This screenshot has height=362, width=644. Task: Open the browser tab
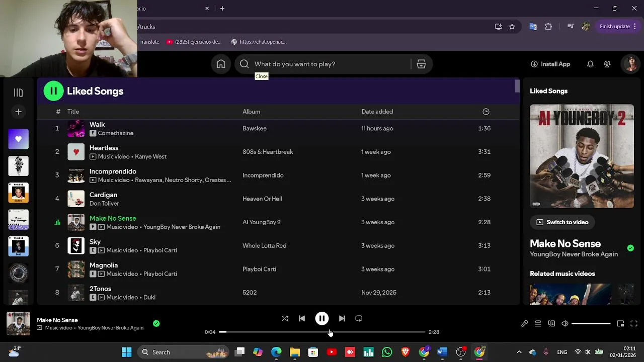click(174, 9)
